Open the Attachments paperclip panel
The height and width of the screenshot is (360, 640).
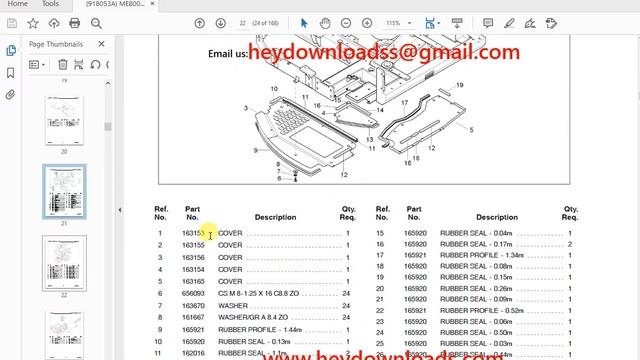point(11,95)
